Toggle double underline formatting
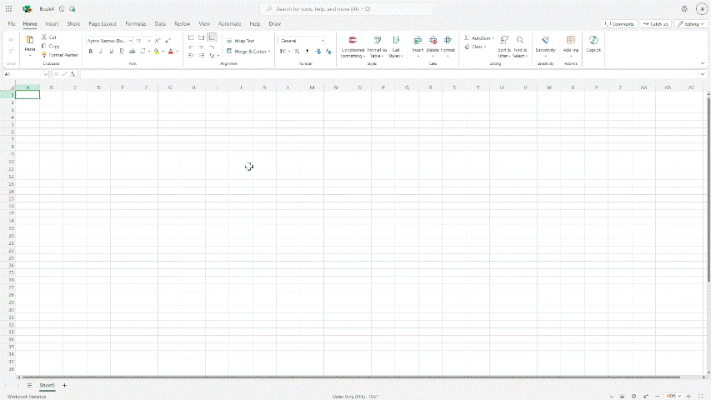Screen dimensions: 711x400 pyautogui.click(x=122, y=51)
